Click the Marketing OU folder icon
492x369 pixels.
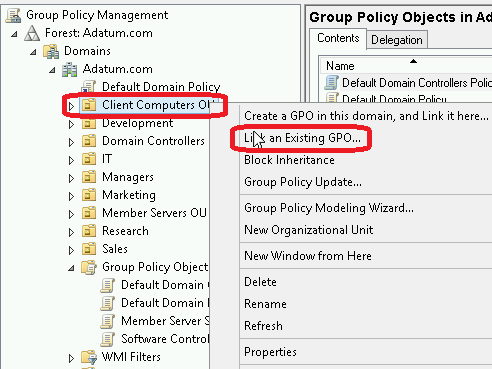89,195
